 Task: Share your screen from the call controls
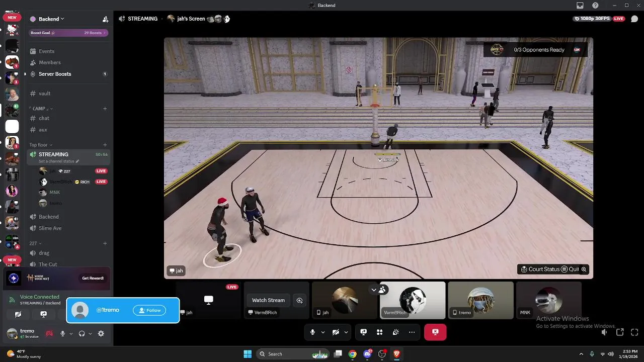point(363,332)
